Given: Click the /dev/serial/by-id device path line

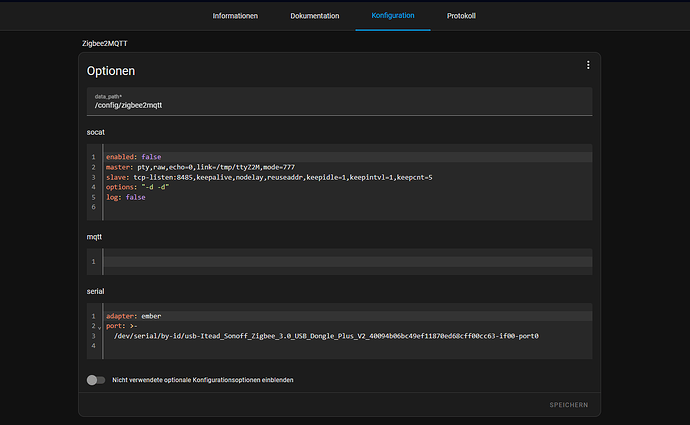Looking at the screenshot, I should tap(348, 336).
